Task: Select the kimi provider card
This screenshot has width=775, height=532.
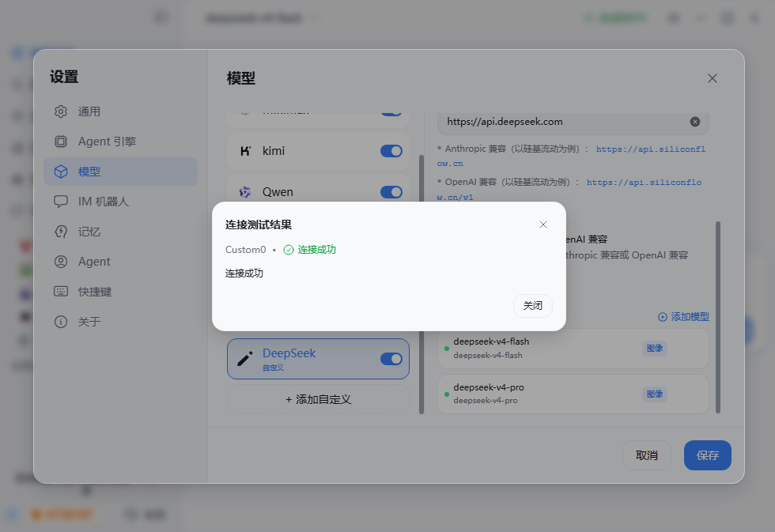Action: tap(318, 151)
